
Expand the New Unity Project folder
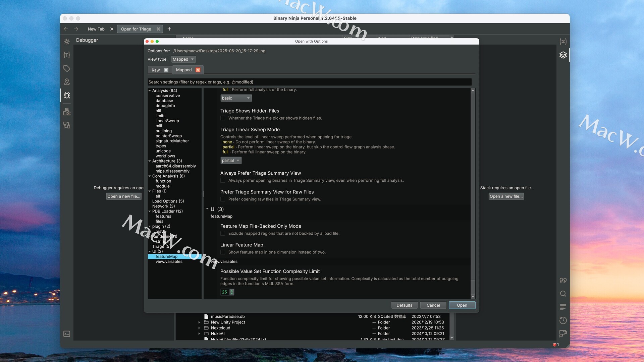pos(199,322)
